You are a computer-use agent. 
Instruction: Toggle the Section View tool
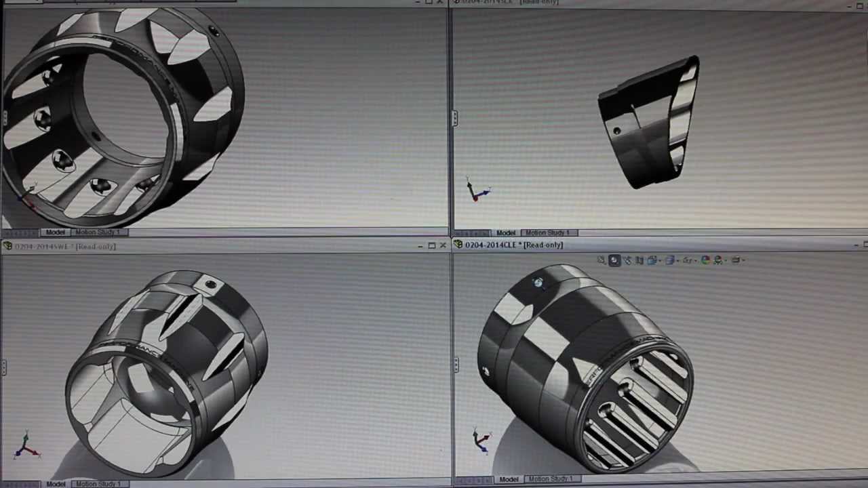[x=639, y=260]
